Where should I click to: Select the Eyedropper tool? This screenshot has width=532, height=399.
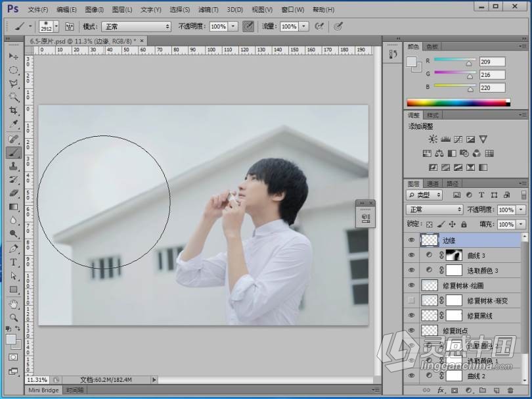(14, 124)
